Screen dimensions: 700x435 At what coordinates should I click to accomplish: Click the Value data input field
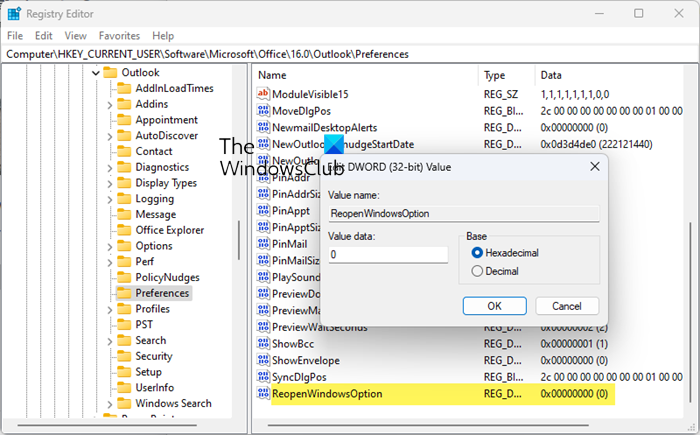(388, 255)
